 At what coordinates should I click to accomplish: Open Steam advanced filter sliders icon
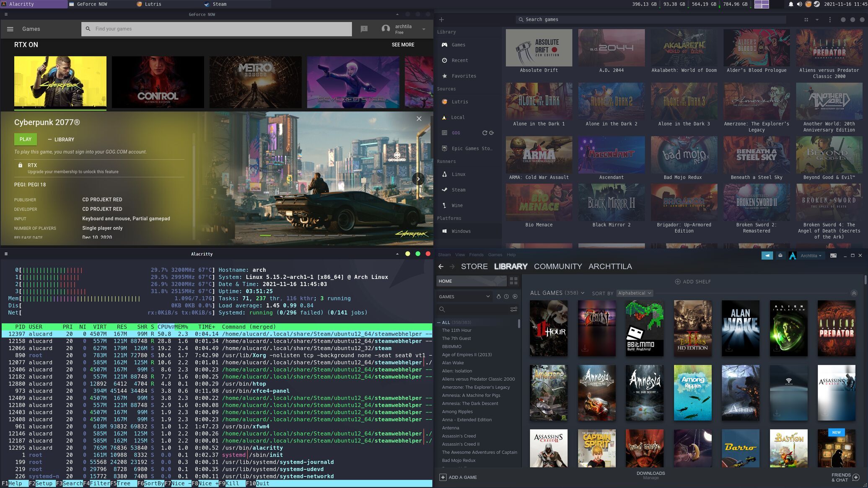pyautogui.click(x=513, y=310)
